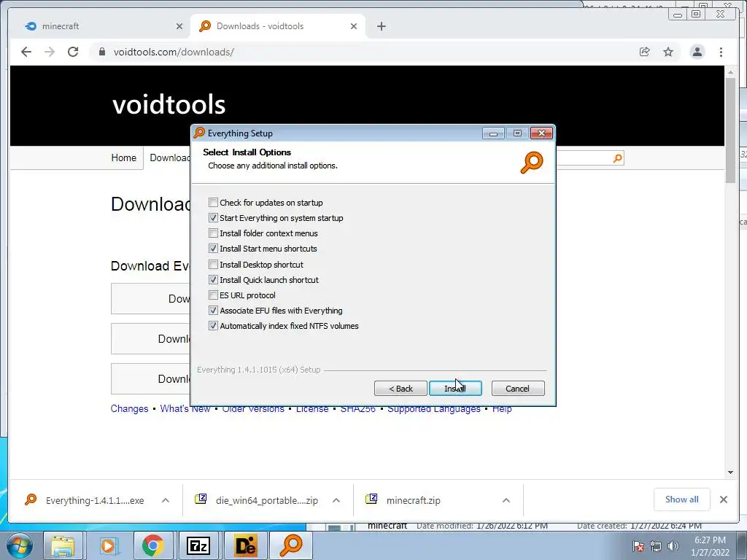Navigate forward in Chrome
The width and height of the screenshot is (747, 560).
click(50, 52)
